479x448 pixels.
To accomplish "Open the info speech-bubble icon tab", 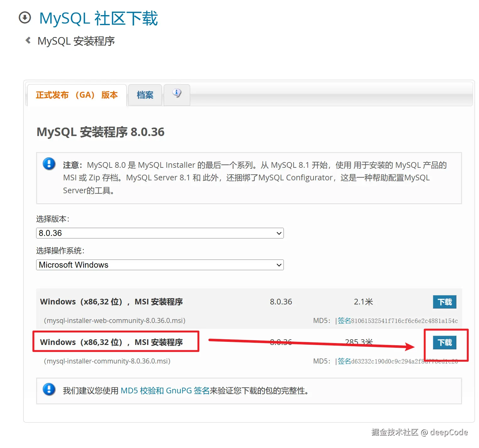I will (177, 95).
